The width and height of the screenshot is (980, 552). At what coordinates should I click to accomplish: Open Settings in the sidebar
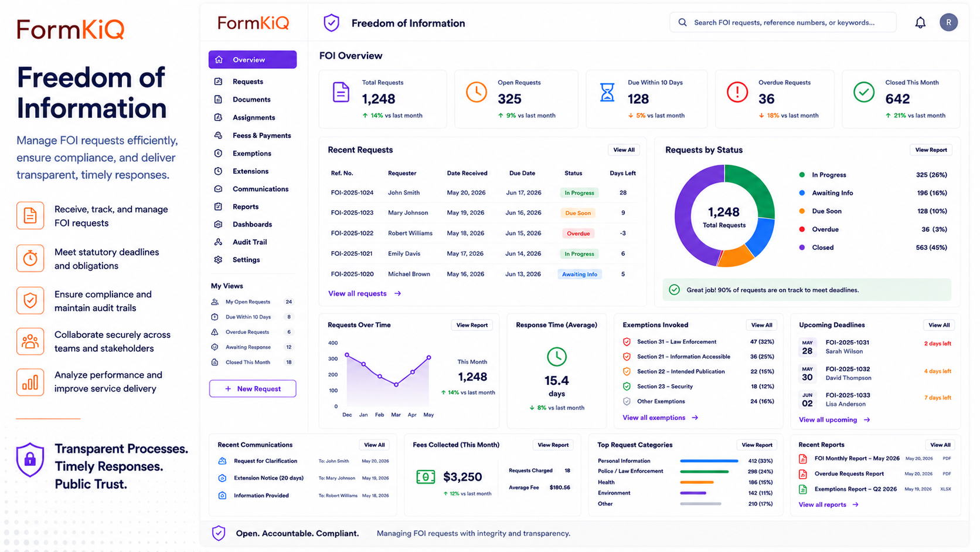click(x=253, y=260)
